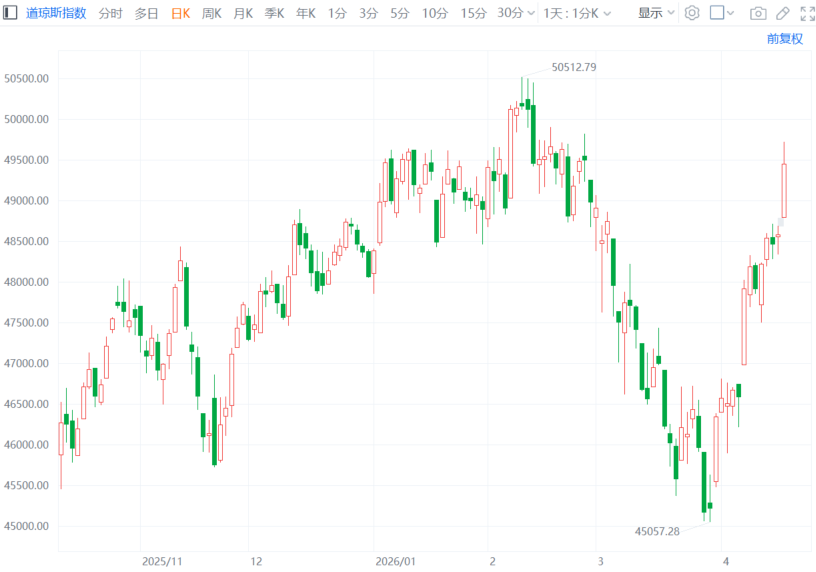
Task: Select the 日K daily candlestick tab
Action: pyautogui.click(x=181, y=13)
